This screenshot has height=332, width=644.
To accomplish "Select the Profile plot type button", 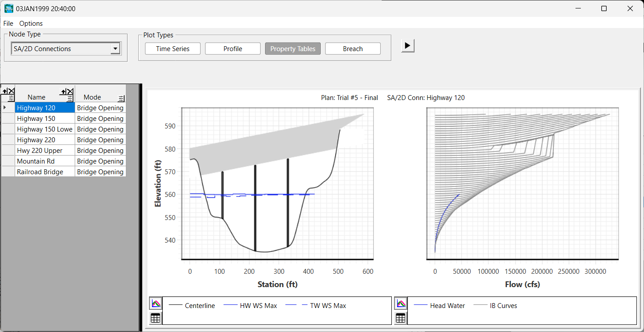I will [233, 49].
